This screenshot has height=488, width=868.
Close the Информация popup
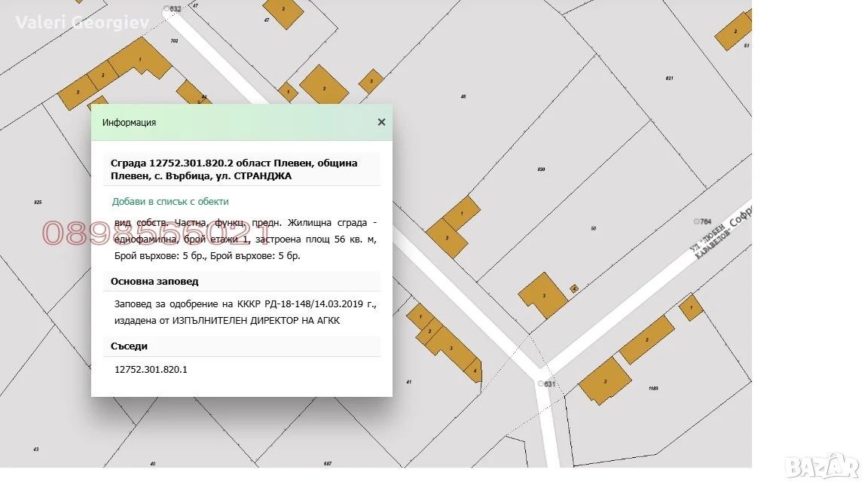click(381, 122)
